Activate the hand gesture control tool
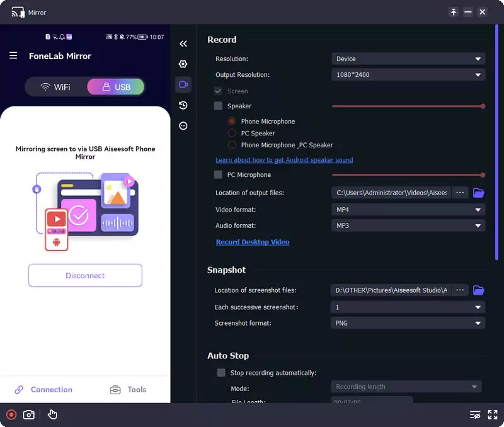504x427 pixels. (52, 414)
